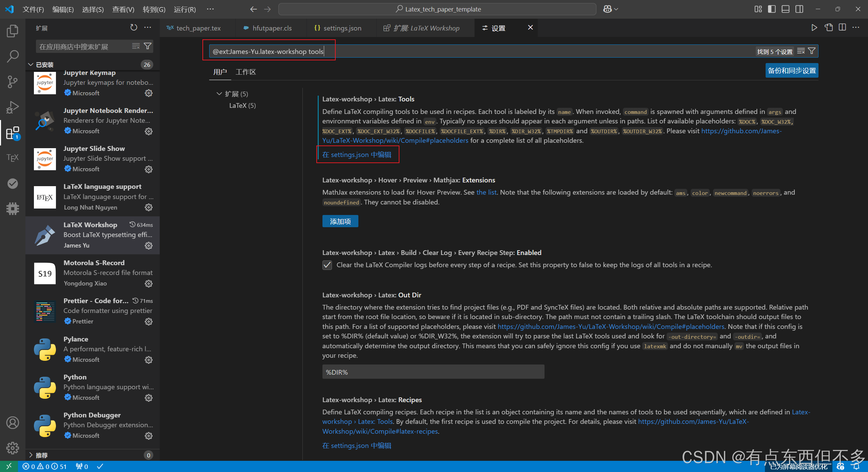Click the extension search filter funnel icon
The height and width of the screenshot is (472, 868).
tap(148, 46)
